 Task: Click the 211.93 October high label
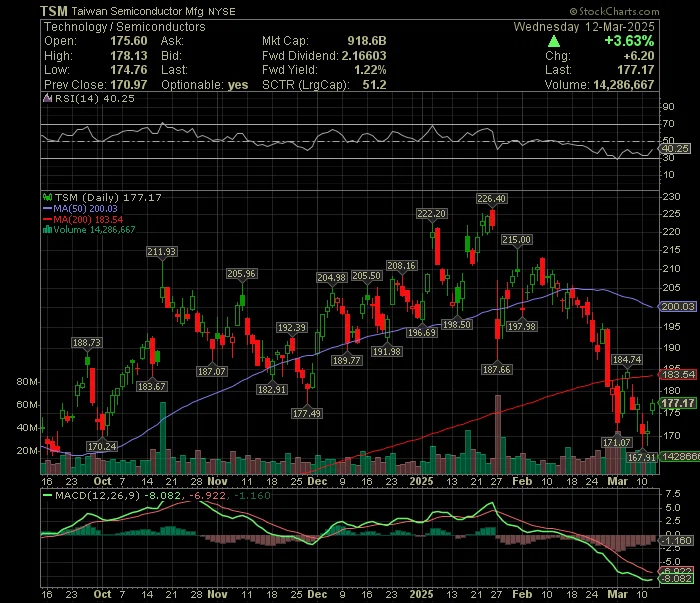pyautogui.click(x=162, y=252)
